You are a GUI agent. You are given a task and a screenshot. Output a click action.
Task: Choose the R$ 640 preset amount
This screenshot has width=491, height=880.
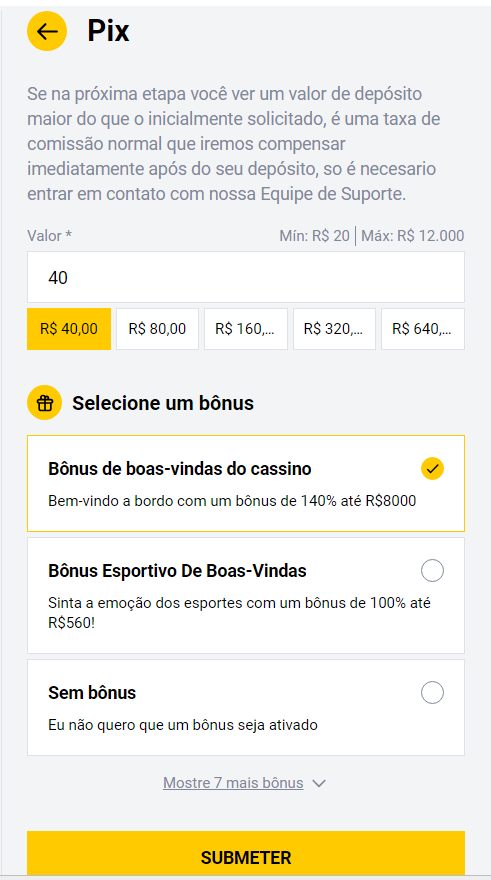[x=423, y=329]
